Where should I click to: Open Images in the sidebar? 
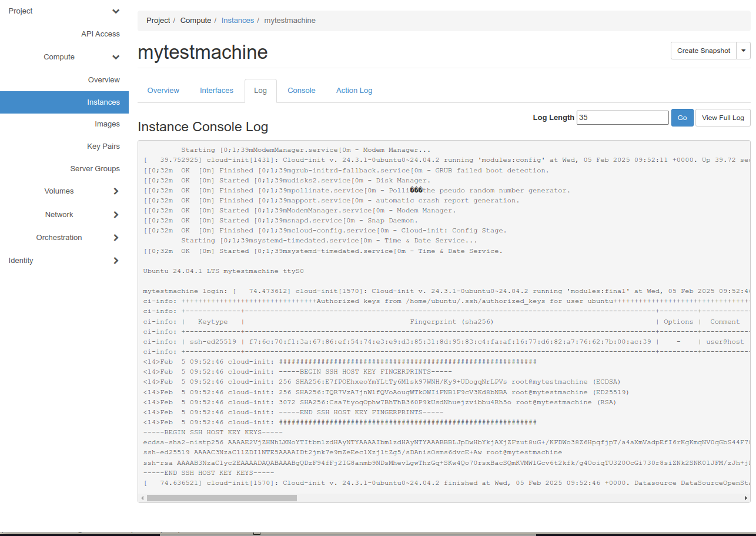tap(107, 124)
